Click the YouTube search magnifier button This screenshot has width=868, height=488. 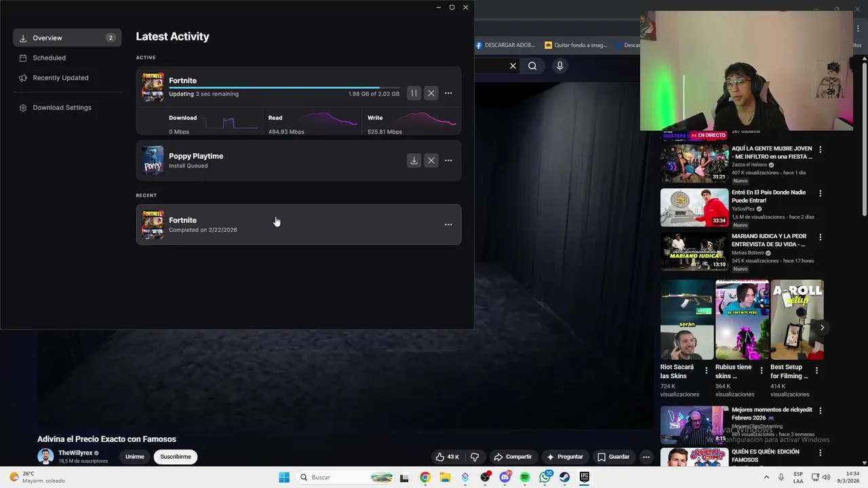click(x=532, y=66)
